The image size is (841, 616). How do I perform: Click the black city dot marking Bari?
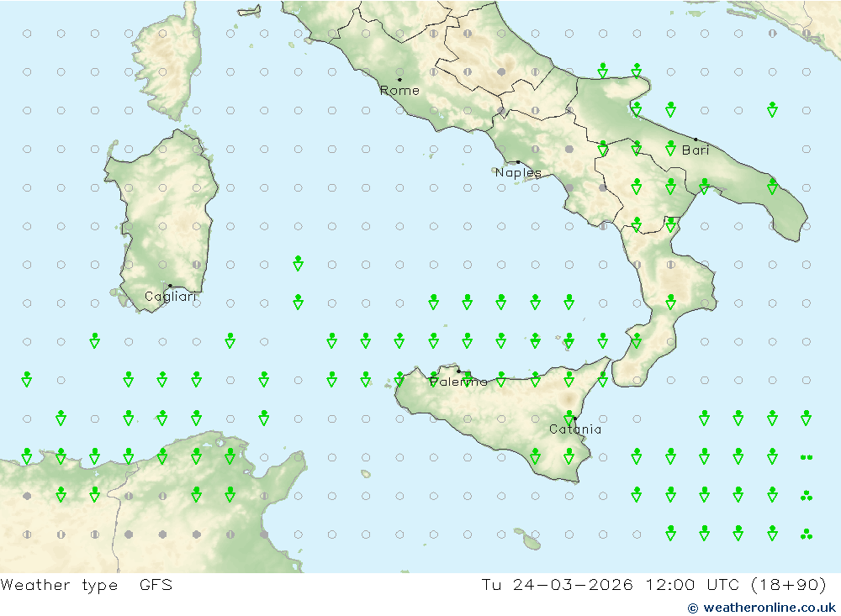tap(696, 140)
